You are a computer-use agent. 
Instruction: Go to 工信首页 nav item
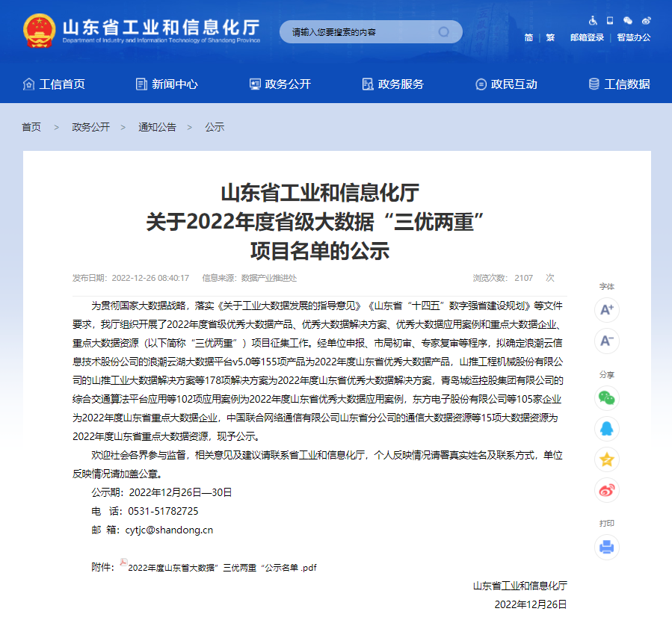54,84
